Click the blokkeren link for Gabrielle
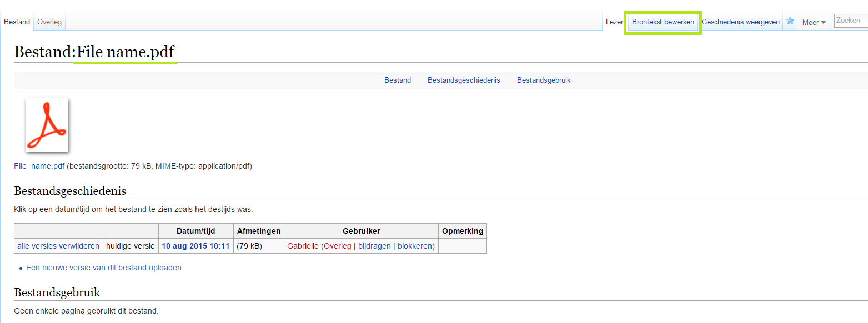Image resolution: width=868 pixels, height=323 pixels. [x=415, y=245]
